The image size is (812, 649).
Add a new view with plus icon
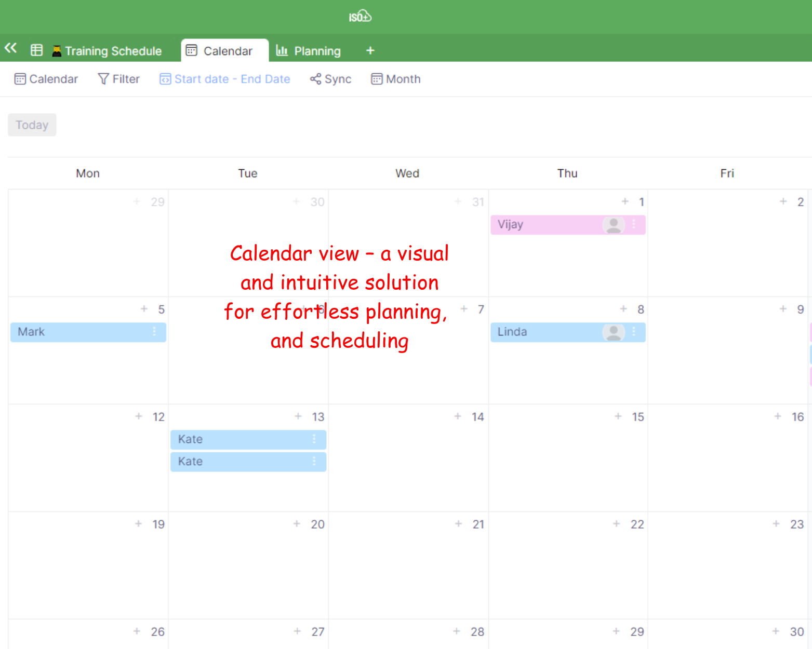point(370,50)
